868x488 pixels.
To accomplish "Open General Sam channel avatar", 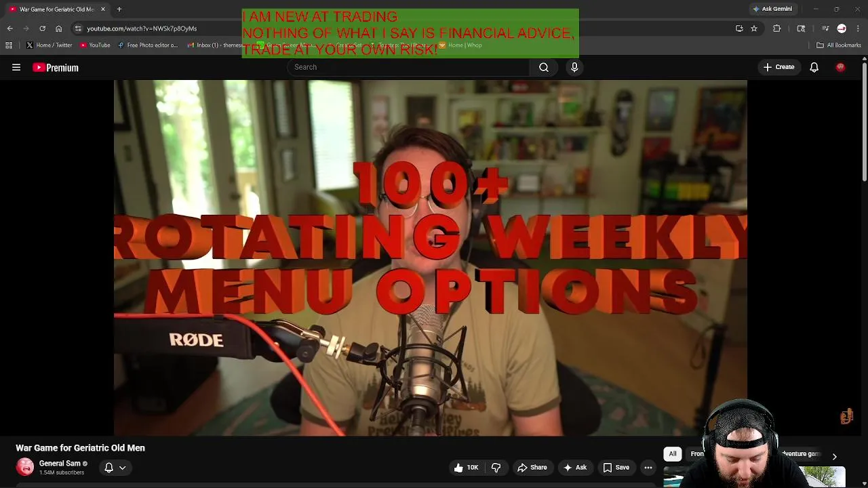I will point(25,467).
